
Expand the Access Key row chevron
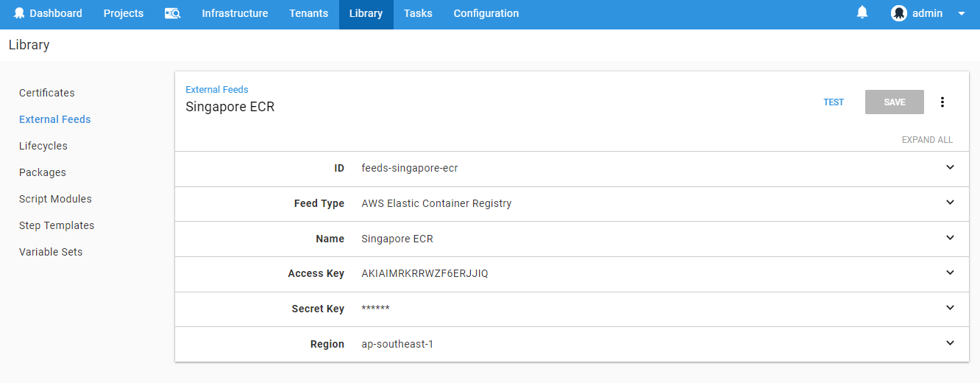point(950,273)
